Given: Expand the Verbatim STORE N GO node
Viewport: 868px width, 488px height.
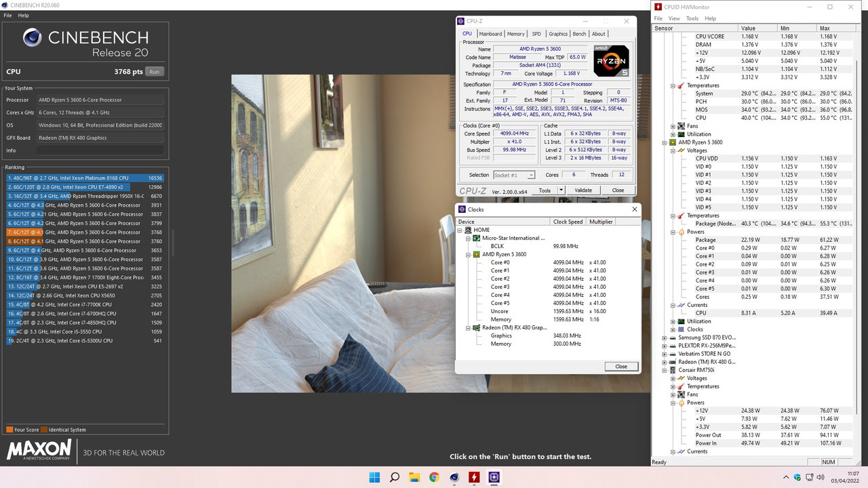Looking at the screenshot, I should (665, 354).
